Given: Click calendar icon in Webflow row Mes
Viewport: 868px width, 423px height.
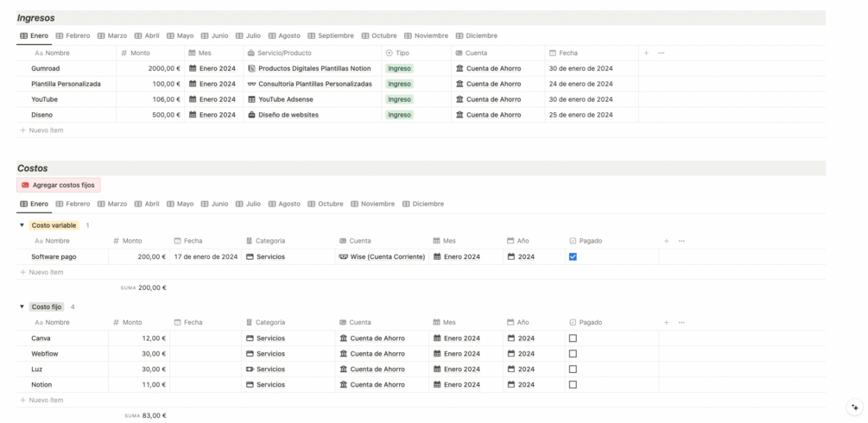Looking at the screenshot, I should [437, 354].
